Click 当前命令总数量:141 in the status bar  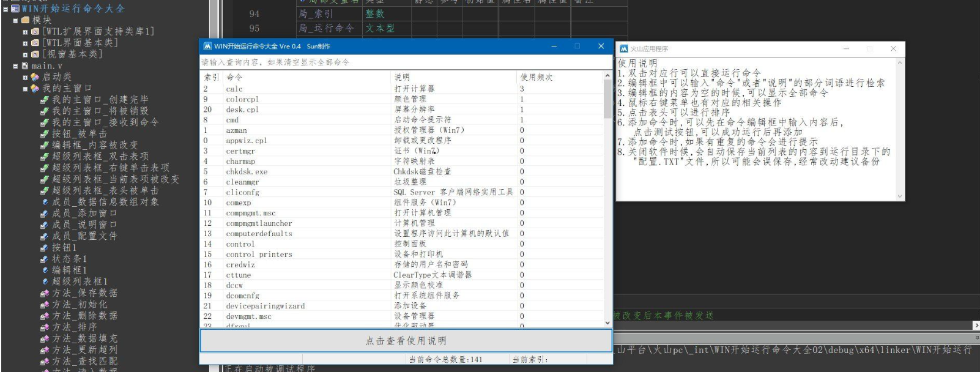(446, 360)
